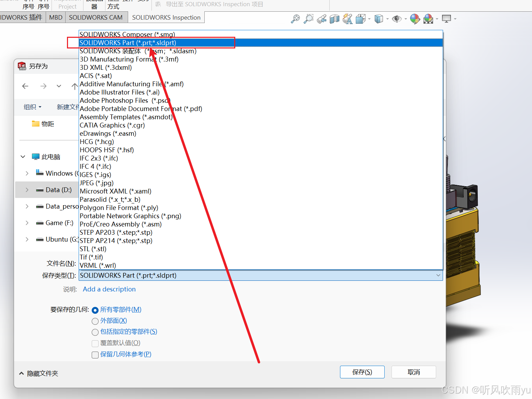The height and width of the screenshot is (399, 532).
Task: Open the 组织 dropdown menu
Action: click(x=33, y=107)
